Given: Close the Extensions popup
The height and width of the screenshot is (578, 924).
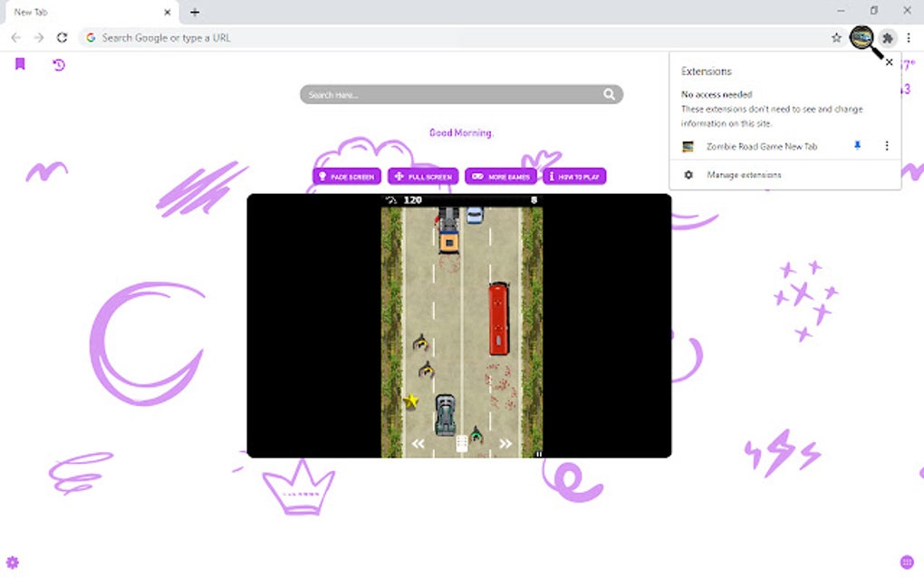Looking at the screenshot, I should 890,63.
